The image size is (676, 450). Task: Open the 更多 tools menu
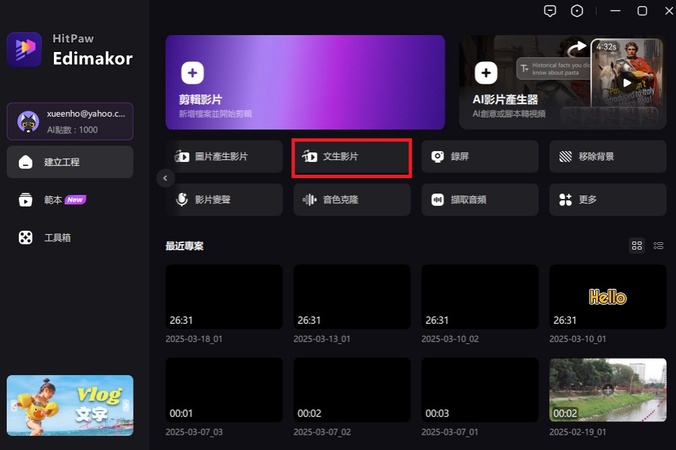(x=608, y=200)
